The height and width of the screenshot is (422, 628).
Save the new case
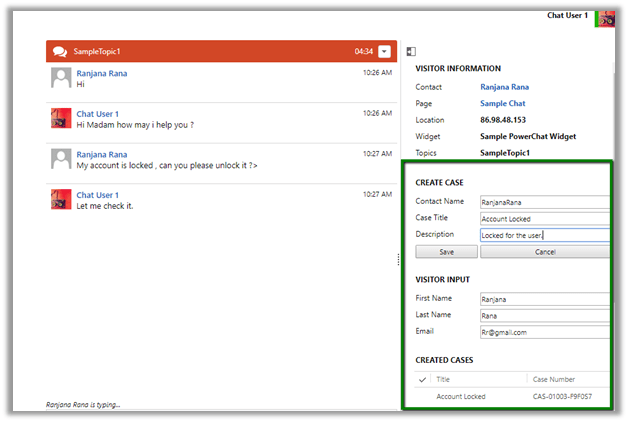[x=446, y=252]
